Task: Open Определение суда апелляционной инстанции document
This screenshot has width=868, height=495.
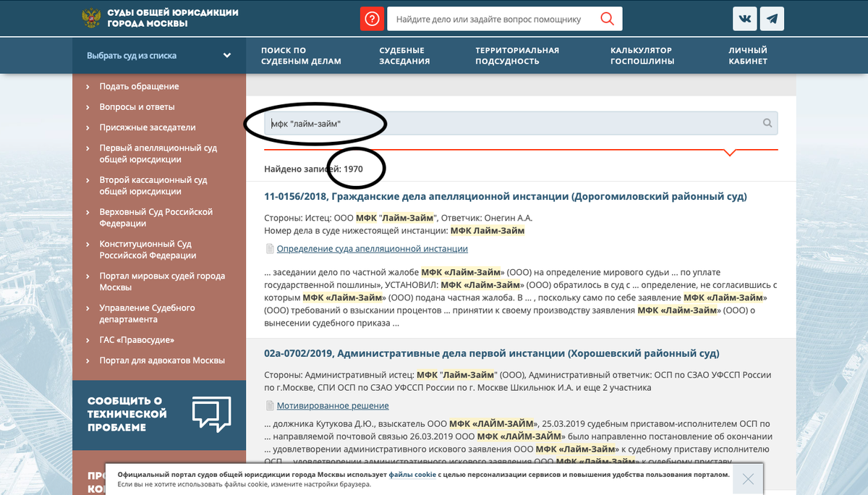Action: coord(372,249)
